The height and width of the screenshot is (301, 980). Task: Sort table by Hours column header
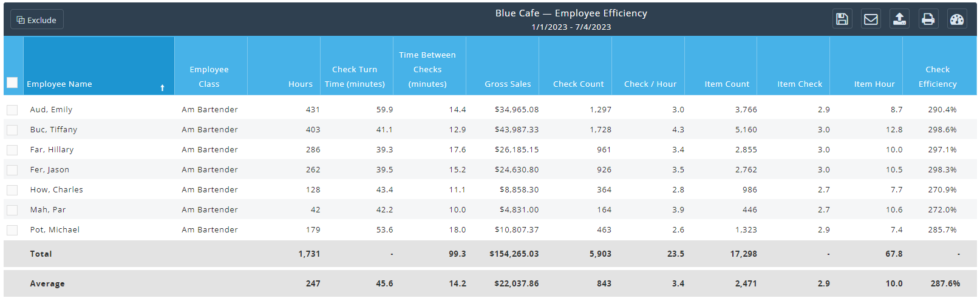coord(300,84)
